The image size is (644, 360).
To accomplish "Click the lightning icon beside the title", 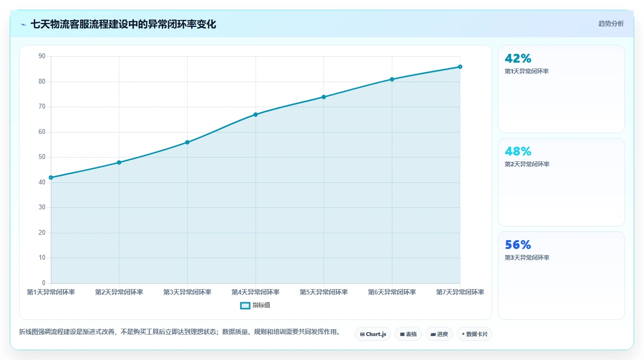I will click(x=23, y=24).
